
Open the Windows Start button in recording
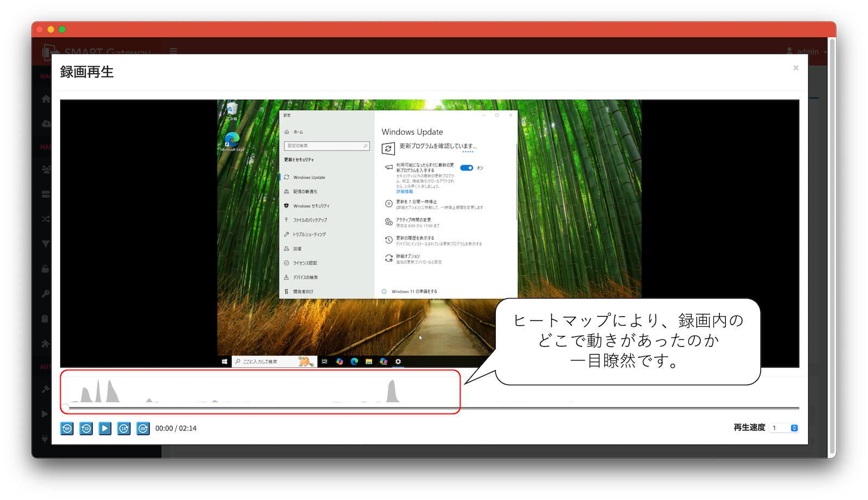[224, 362]
